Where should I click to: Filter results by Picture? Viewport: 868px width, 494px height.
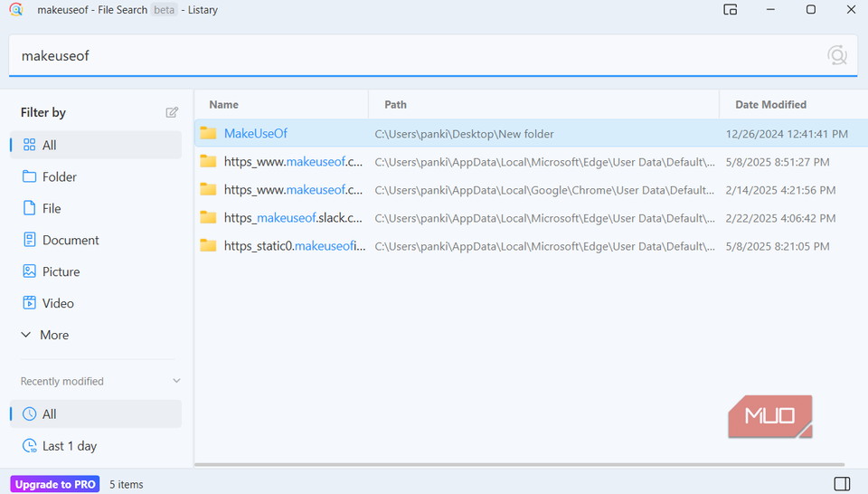(96, 271)
